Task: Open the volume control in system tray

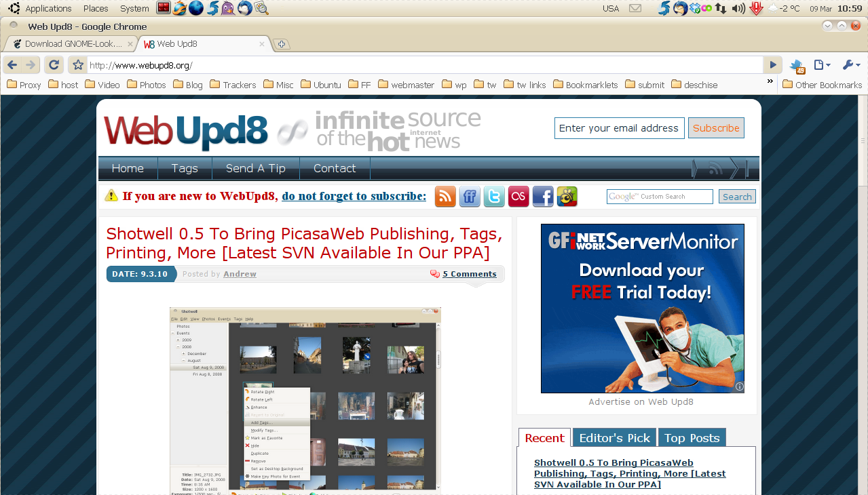Action: pos(739,8)
